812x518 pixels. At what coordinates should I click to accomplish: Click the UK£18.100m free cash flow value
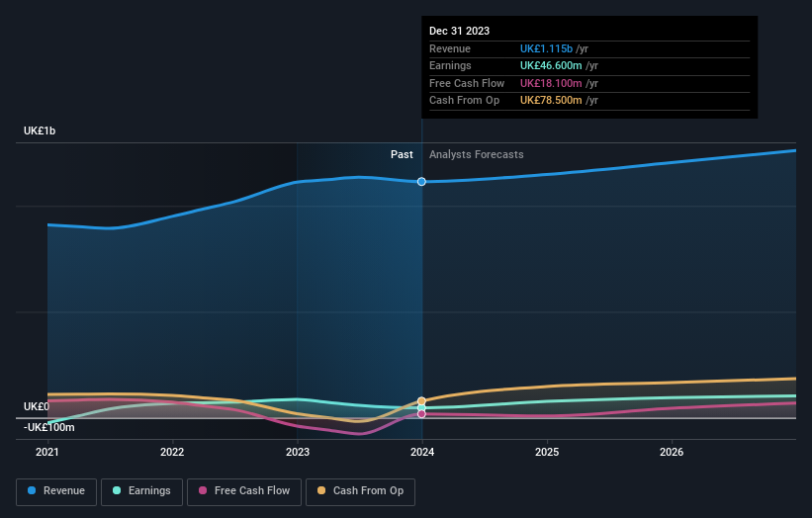point(551,83)
